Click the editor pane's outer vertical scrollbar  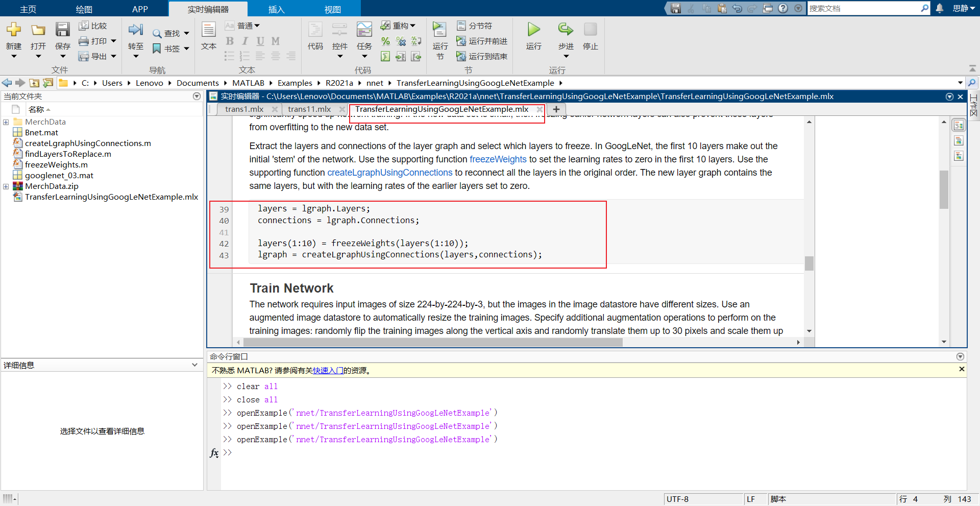944,190
